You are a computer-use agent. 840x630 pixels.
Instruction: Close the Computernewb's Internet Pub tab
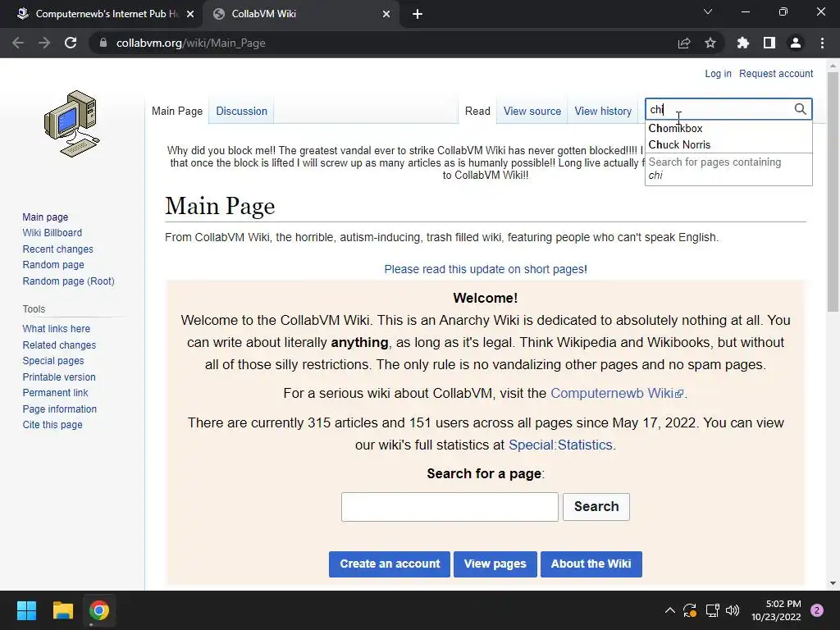click(x=190, y=14)
